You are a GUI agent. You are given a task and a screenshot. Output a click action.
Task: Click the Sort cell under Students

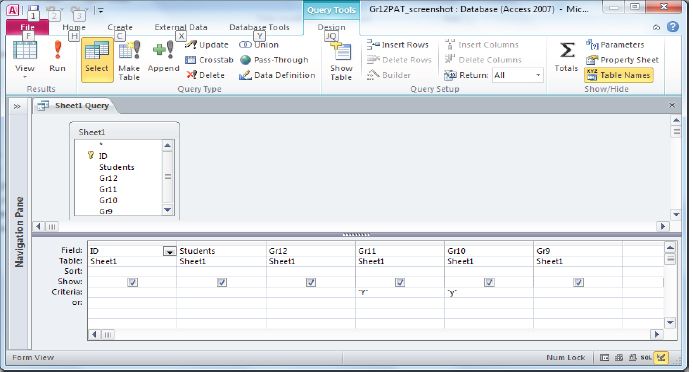(221, 271)
